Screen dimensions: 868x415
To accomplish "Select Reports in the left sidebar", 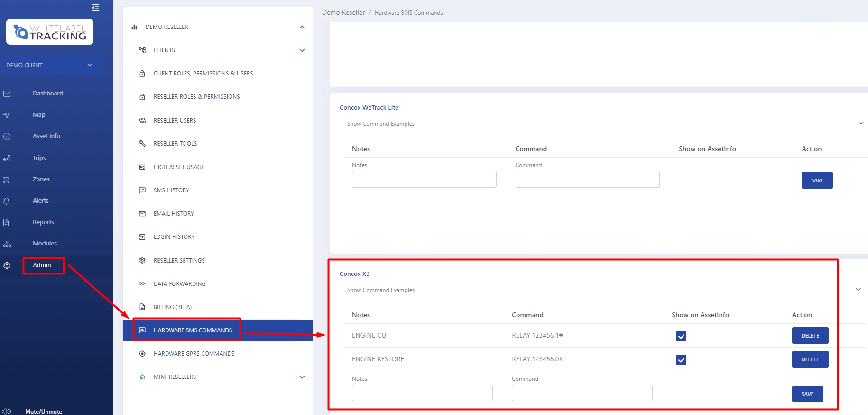I will tap(43, 222).
